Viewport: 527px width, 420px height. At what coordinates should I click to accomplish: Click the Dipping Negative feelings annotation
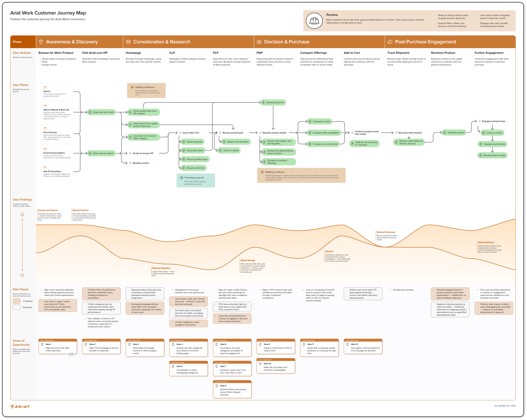(x=163, y=271)
